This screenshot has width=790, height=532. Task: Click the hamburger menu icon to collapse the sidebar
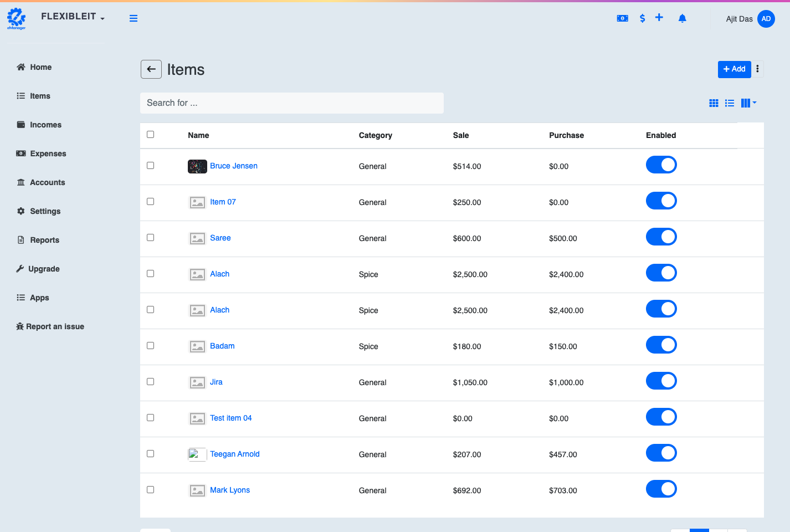coord(134,18)
